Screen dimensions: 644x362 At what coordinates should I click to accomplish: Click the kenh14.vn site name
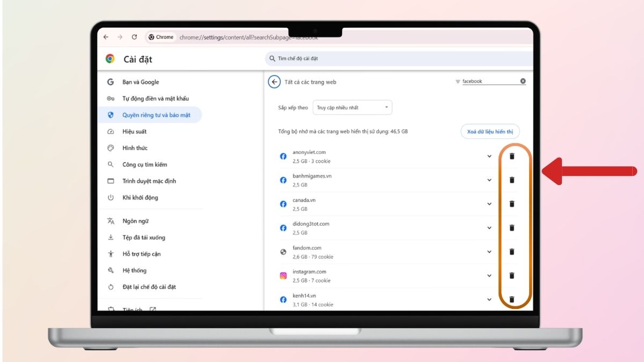tap(304, 295)
